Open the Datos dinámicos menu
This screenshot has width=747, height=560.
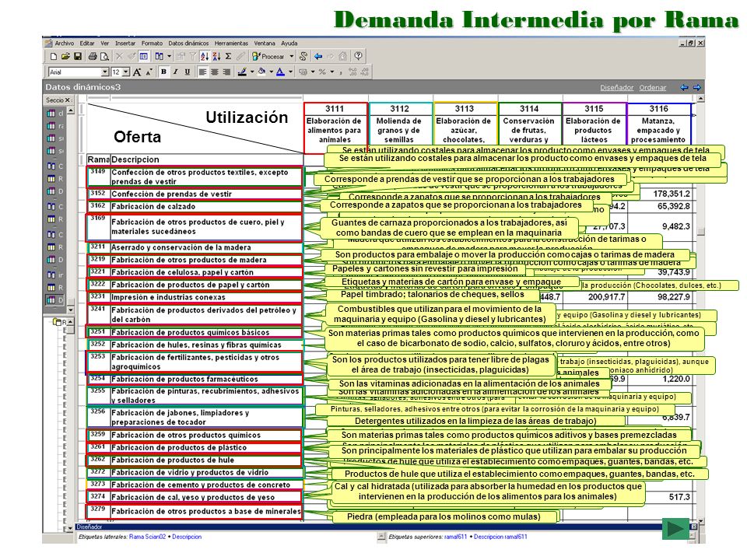click(188, 43)
